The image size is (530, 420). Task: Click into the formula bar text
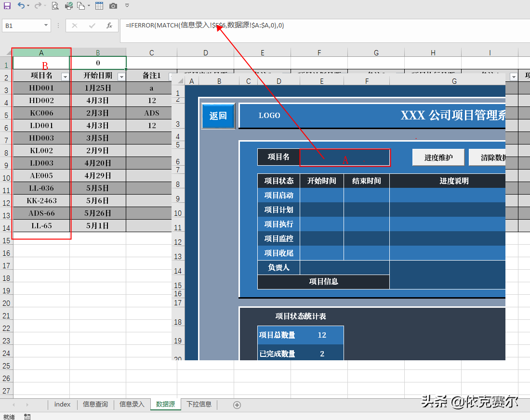pyautogui.click(x=205, y=26)
